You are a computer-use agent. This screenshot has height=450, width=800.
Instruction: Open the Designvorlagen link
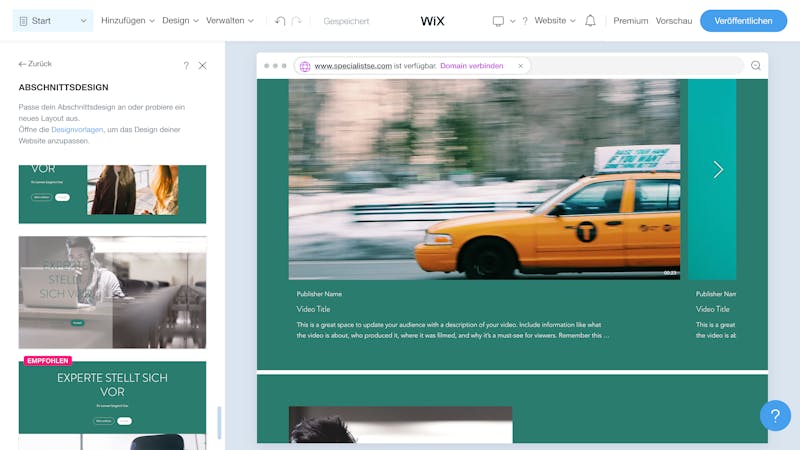pyautogui.click(x=77, y=130)
